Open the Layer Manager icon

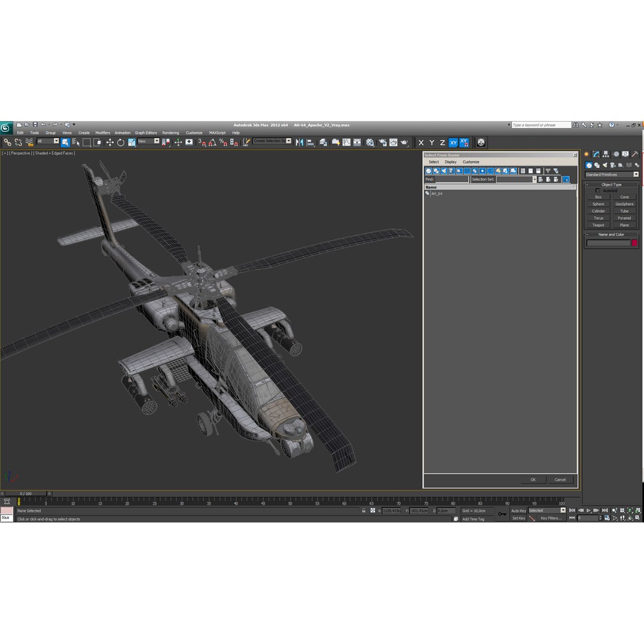[323, 143]
